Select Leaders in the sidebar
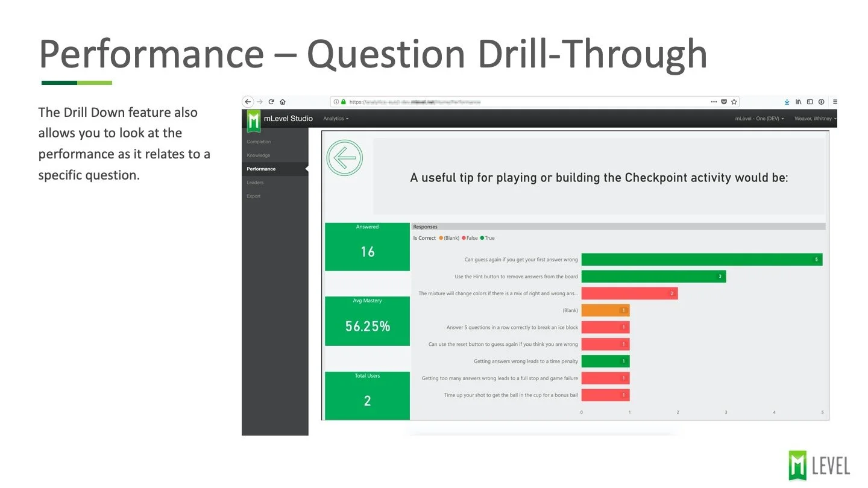Screen dimensions: 868x488 tap(255, 183)
